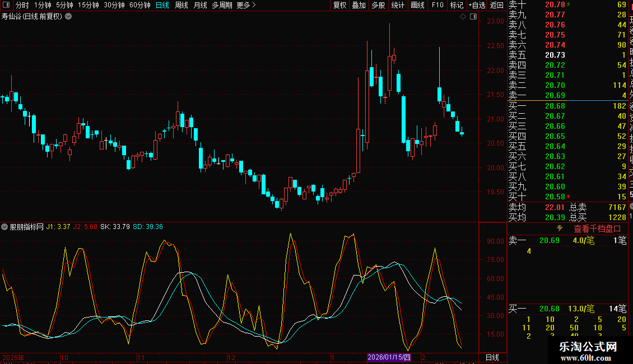
Task: Click the 卖均 average price 22.01
Action: 555,207
